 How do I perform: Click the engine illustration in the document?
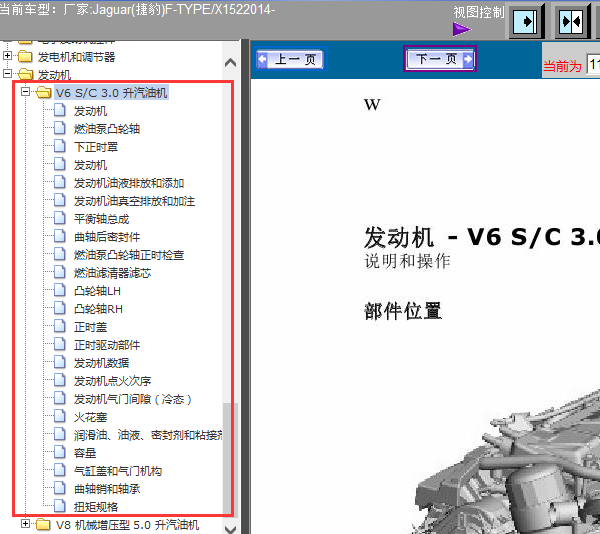(506, 462)
